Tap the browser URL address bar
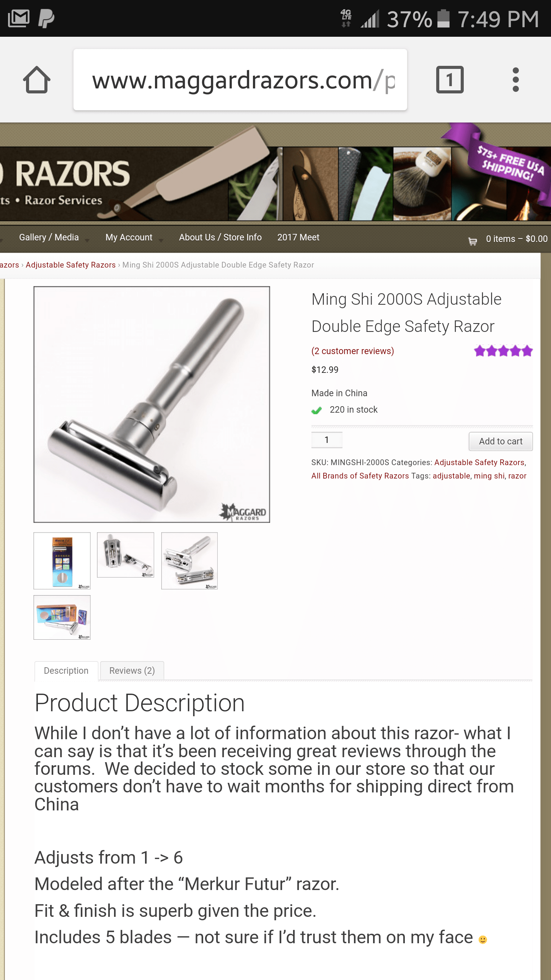 pos(240,80)
